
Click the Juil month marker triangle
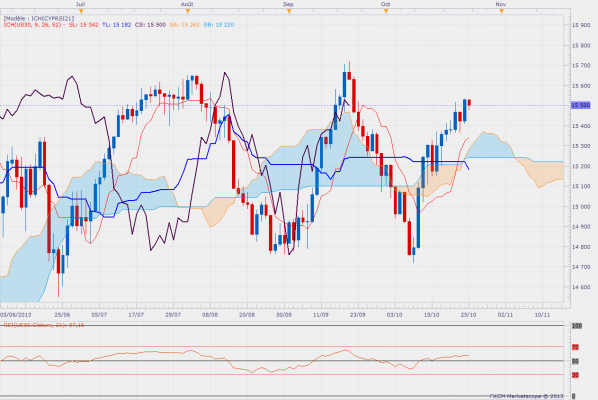tap(81, 11)
